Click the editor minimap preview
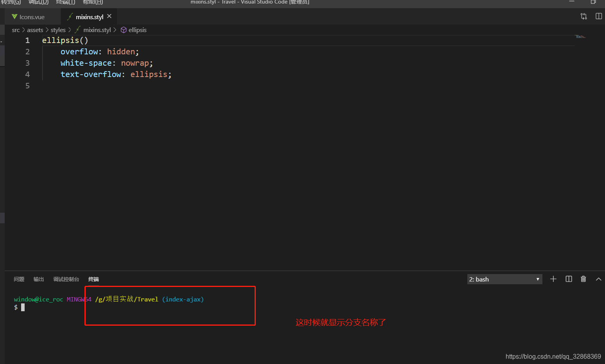The image size is (605, 364). point(580,37)
